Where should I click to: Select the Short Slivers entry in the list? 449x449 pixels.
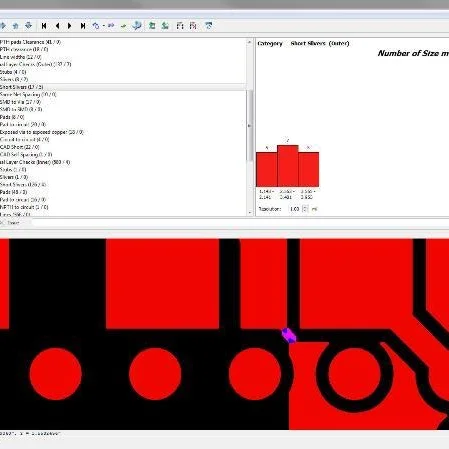(21, 87)
